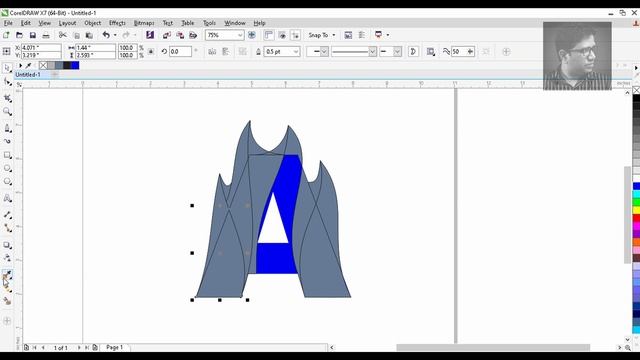Select the Artistic Media tool

pos(7,141)
